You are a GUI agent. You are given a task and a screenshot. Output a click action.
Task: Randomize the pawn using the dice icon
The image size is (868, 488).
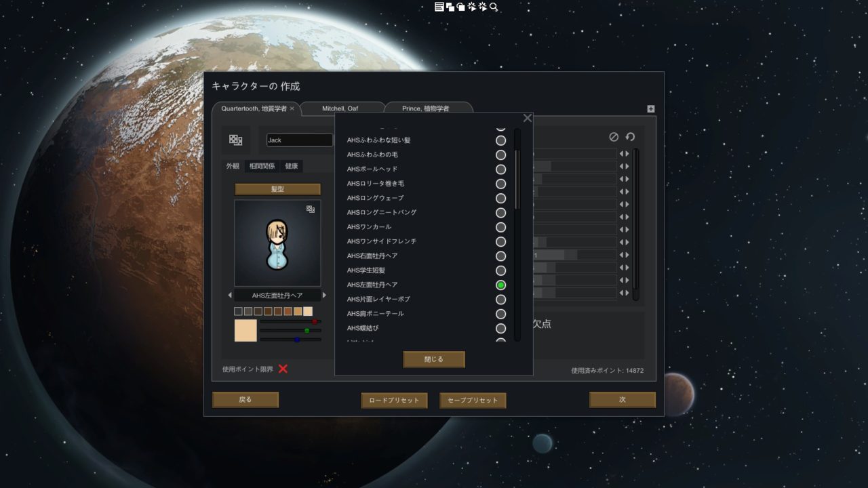pos(234,140)
